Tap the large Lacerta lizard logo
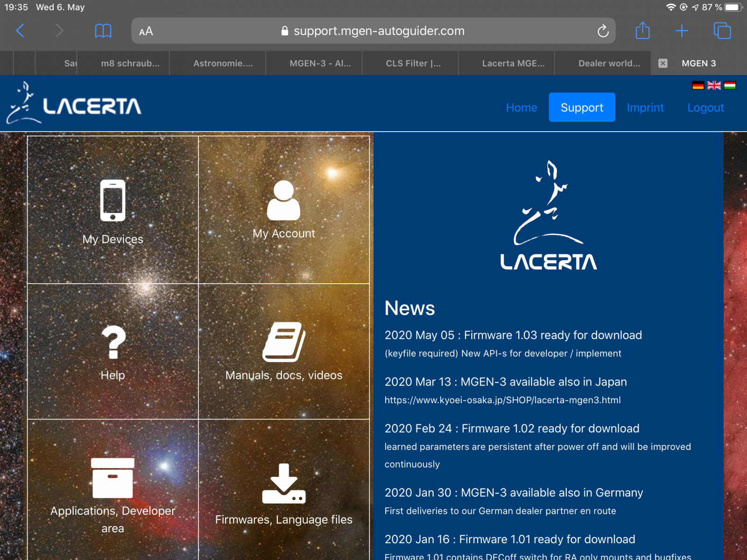Viewport: 747px width, 560px height. click(549, 215)
